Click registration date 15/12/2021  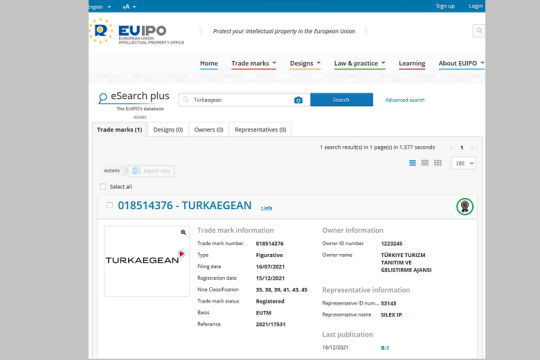tap(270, 278)
